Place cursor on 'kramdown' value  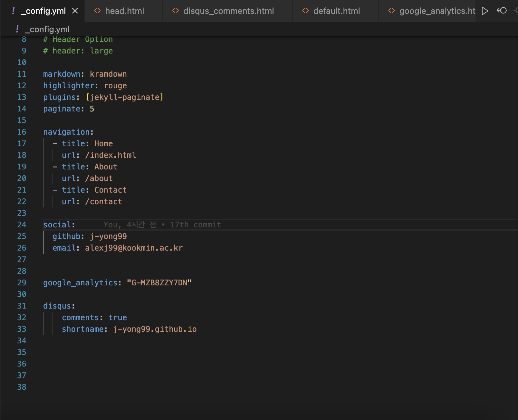[x=108, y=74]
